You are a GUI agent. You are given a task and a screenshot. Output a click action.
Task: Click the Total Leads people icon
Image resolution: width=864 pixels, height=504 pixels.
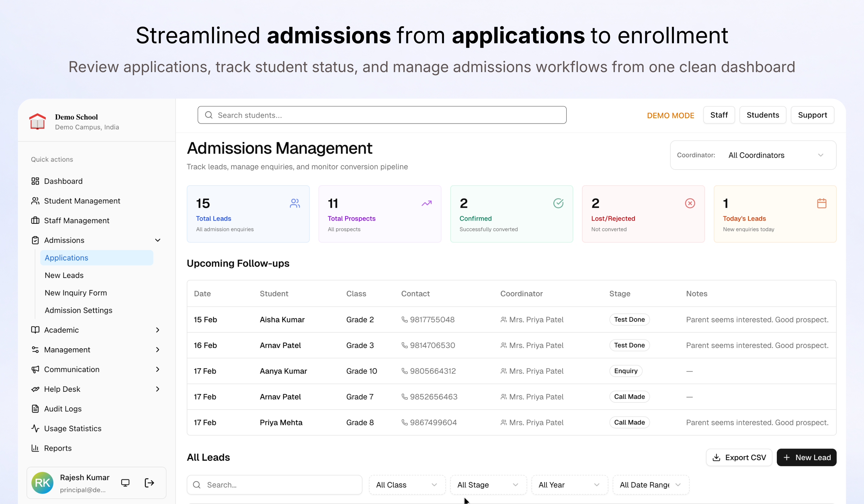pos(295,203)
